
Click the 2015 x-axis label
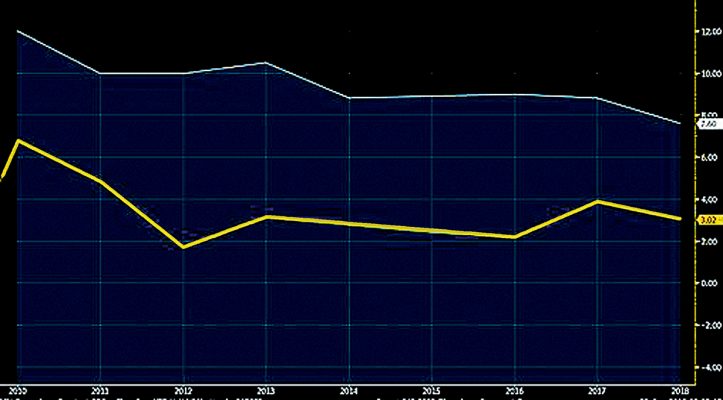(432, 389)
